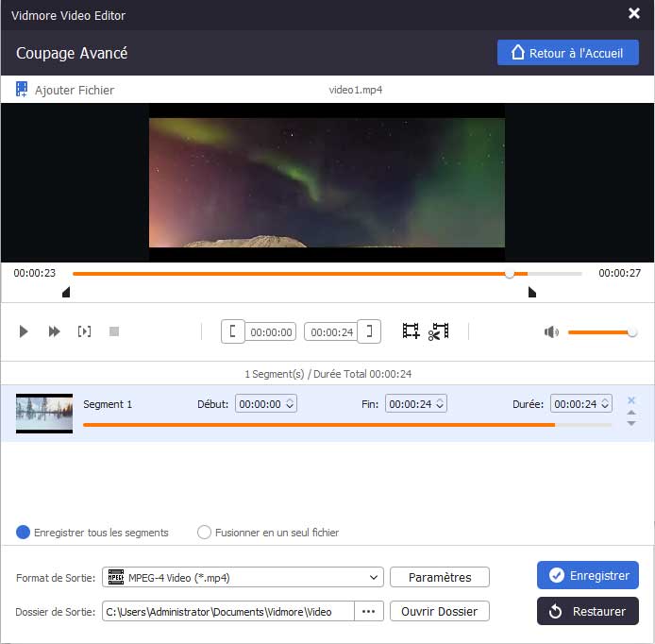Add a new segment with film-plus icon

[x=411, y=331]
